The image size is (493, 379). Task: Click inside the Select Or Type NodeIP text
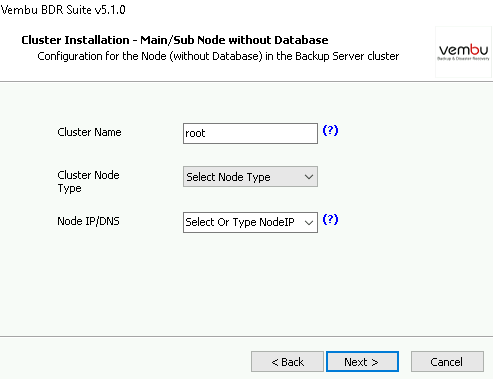pyautogui.click(x=240, y=222)
